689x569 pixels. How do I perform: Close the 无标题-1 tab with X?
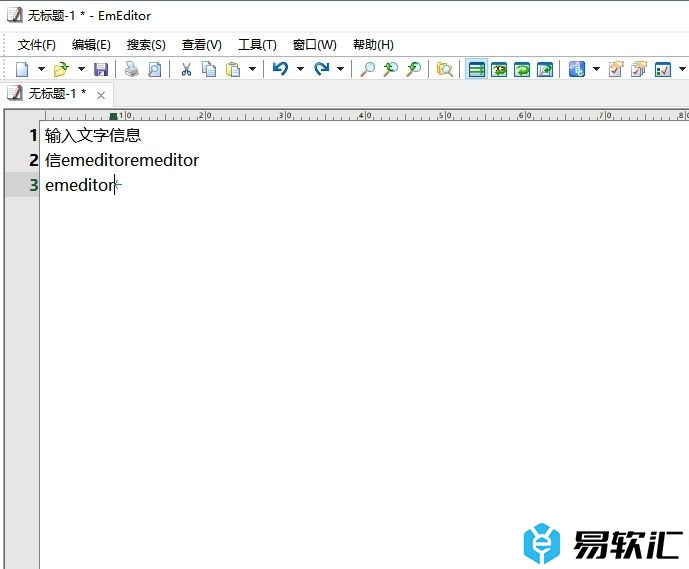click(101, 95)
